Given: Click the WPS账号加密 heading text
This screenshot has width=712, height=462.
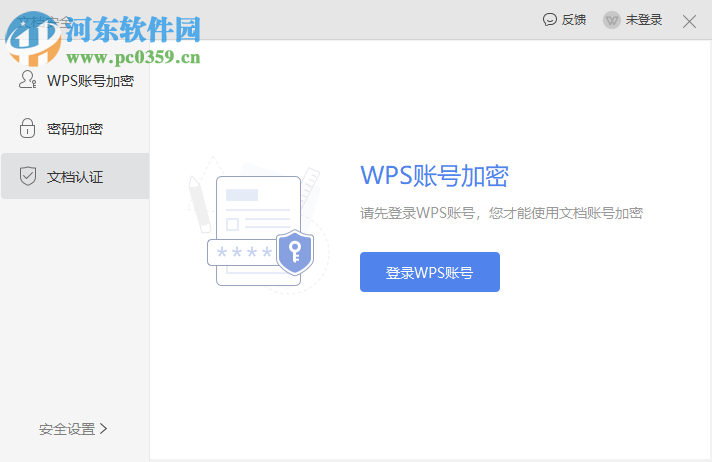Looking at the screenshot, I should tap(435, 176).
